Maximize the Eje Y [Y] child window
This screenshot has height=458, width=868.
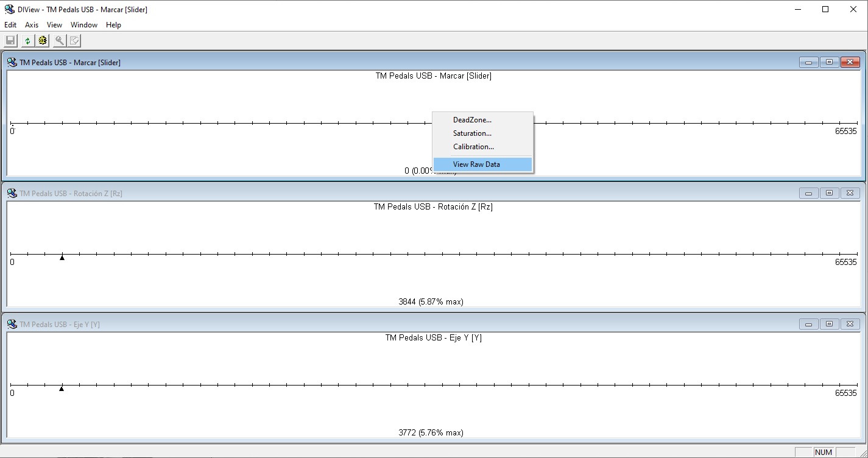(x=829, y=324)
